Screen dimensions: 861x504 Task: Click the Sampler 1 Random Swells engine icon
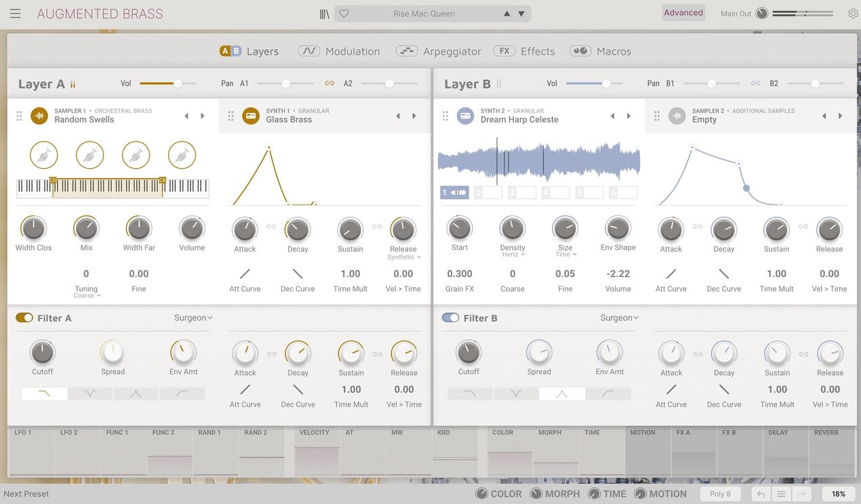click(x=39, y=116)
